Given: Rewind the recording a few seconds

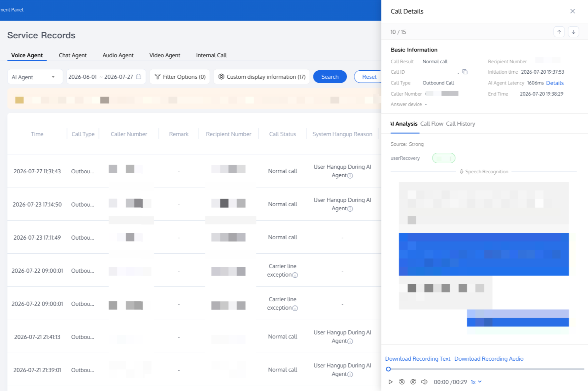Looking at the screenshot, I should pyautogui.click(x=402, y=382).
